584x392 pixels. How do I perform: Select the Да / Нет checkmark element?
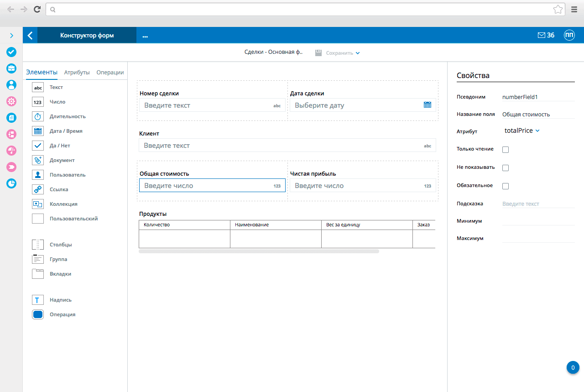point(38,146)
